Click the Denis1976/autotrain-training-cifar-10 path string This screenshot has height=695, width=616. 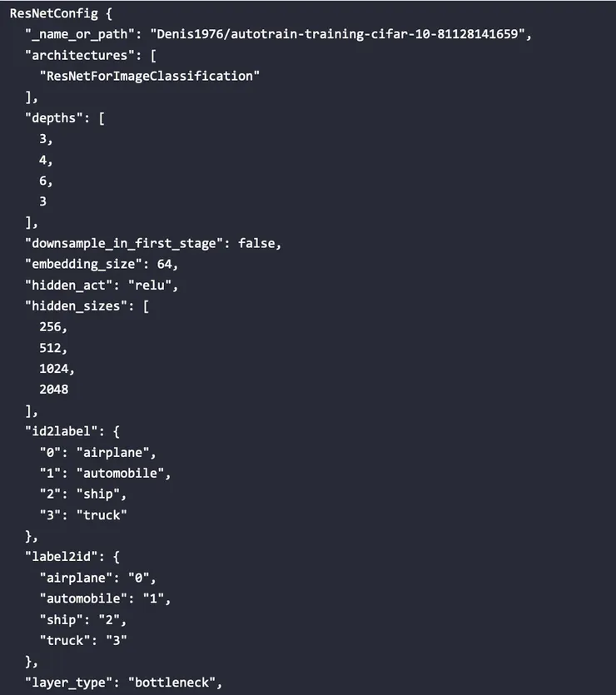pyautogui.click(x=340, y=35)
